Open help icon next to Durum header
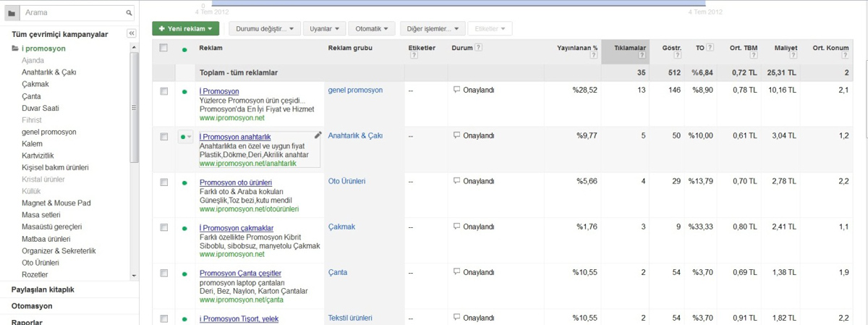The image size is (868, 325). [x=479, y=48]
